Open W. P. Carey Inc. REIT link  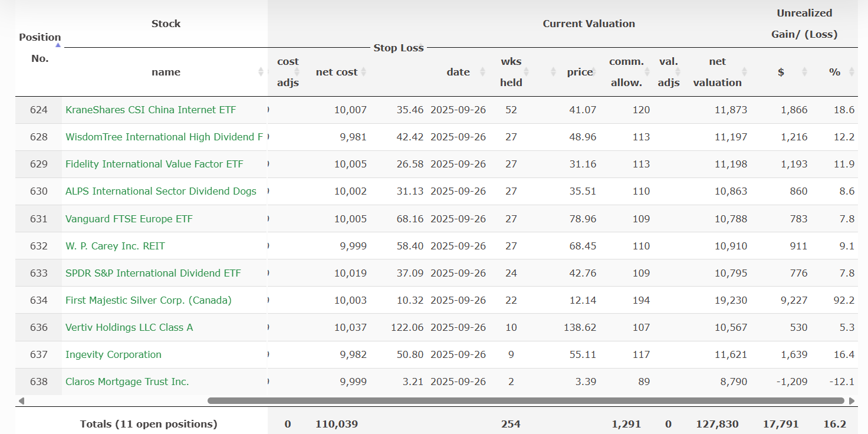[115, 246]
